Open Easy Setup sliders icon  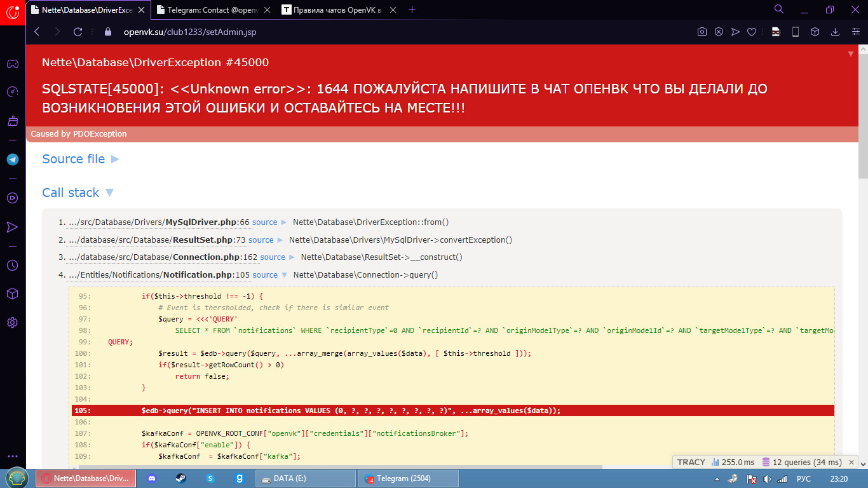853,32
